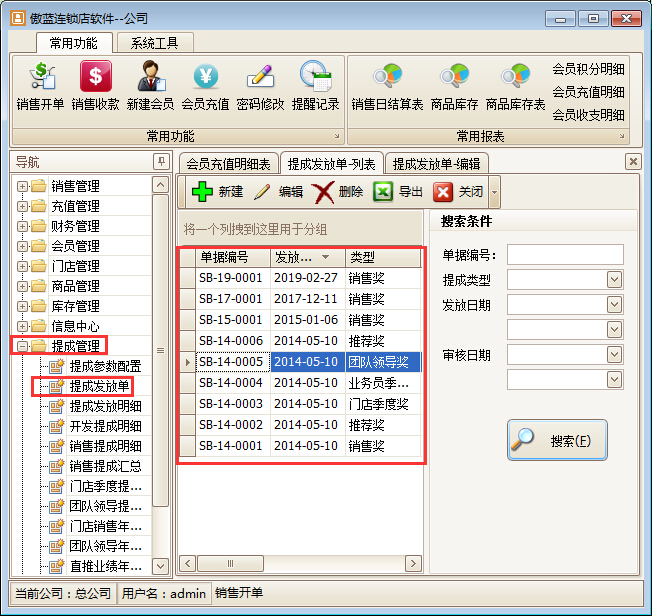
Task: Click the 搜索(F) search button
Action: pos(556,440)
